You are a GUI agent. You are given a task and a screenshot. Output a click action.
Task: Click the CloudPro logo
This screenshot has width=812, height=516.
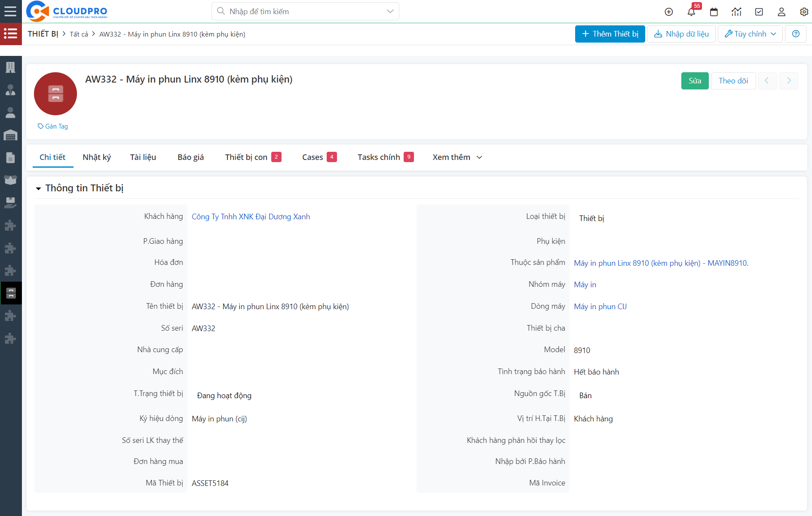pyautogui.click(x=67, y=11)
